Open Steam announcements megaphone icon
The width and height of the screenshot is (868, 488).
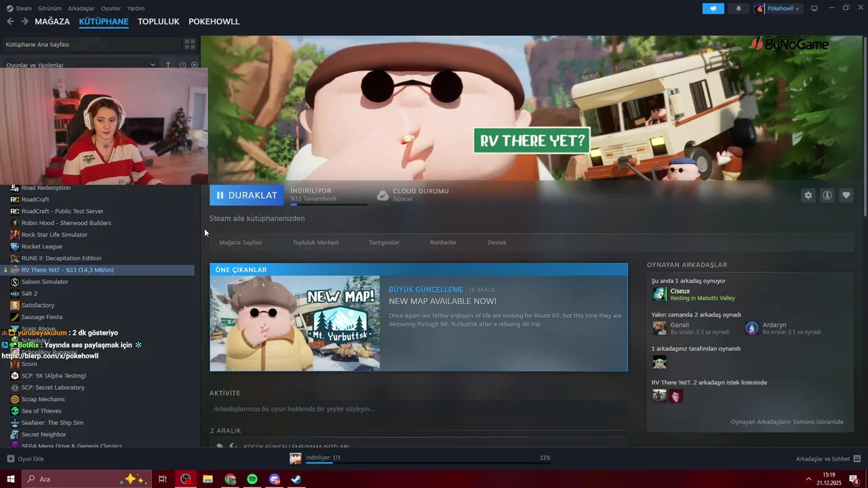point(713,8)
